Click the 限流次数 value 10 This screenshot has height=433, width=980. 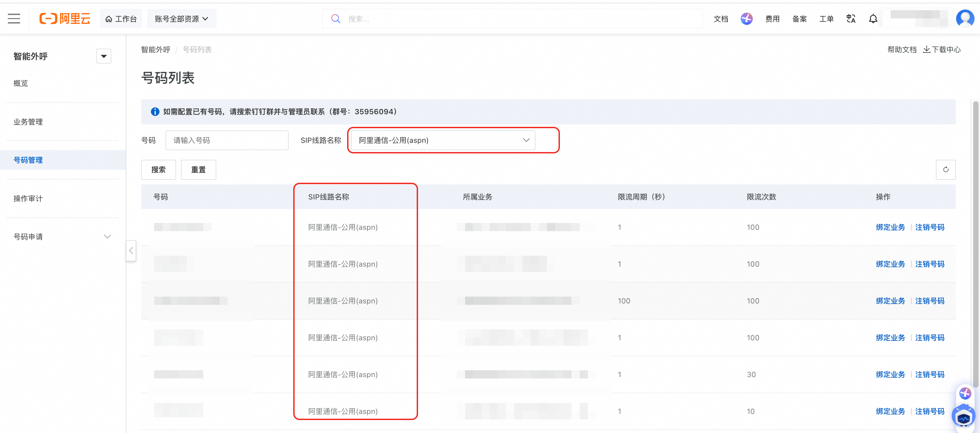coord(750,411)
